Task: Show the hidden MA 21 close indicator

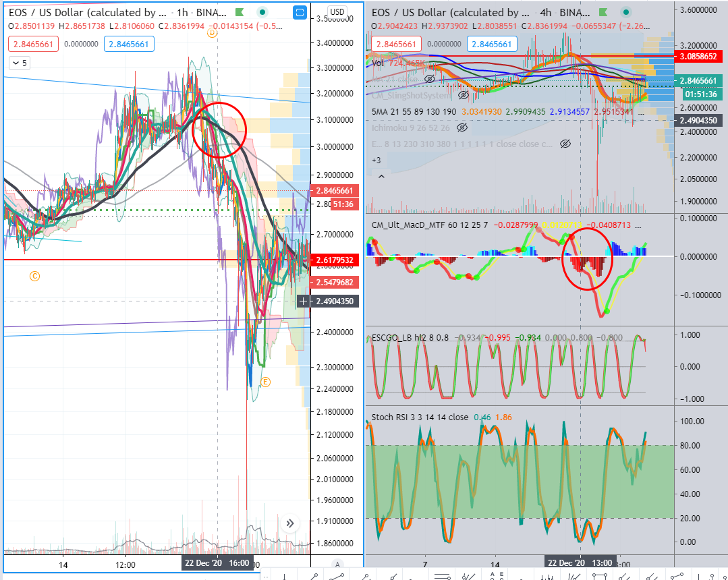Action: (x=430, y=79)
